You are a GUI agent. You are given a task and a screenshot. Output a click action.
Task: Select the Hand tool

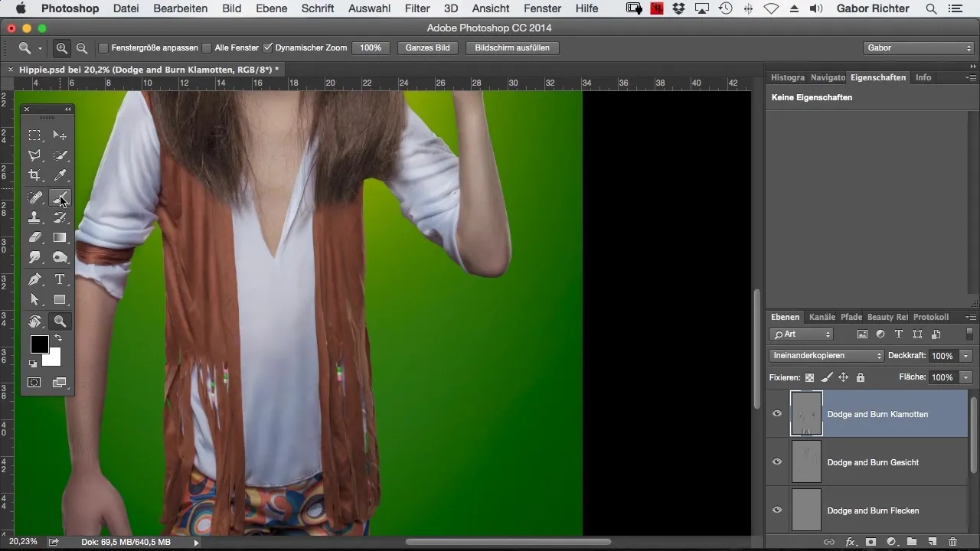(34, 321)
